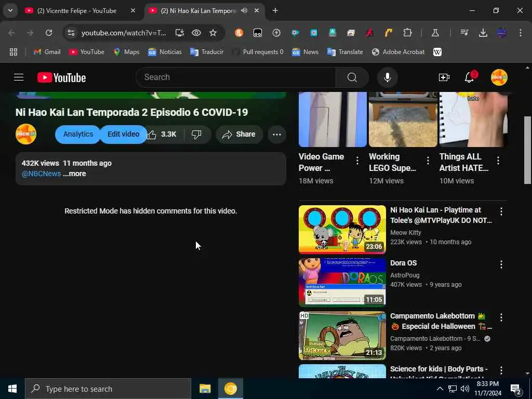Open account menu via profile avatar
The image size is (532, 399).
tap(499, 77)
